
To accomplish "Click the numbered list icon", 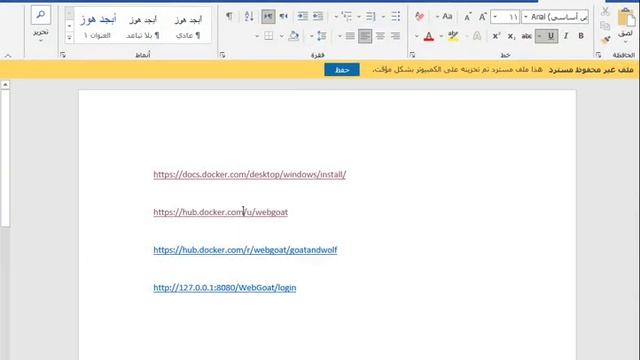I will (x=371, y=16).
